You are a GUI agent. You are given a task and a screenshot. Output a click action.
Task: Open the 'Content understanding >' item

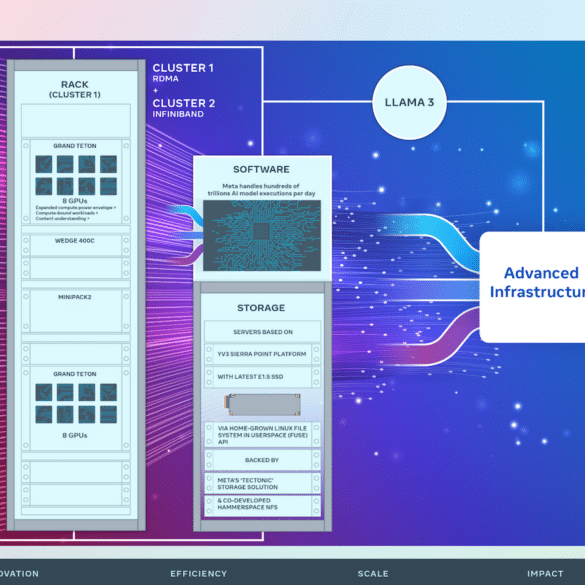62,219
